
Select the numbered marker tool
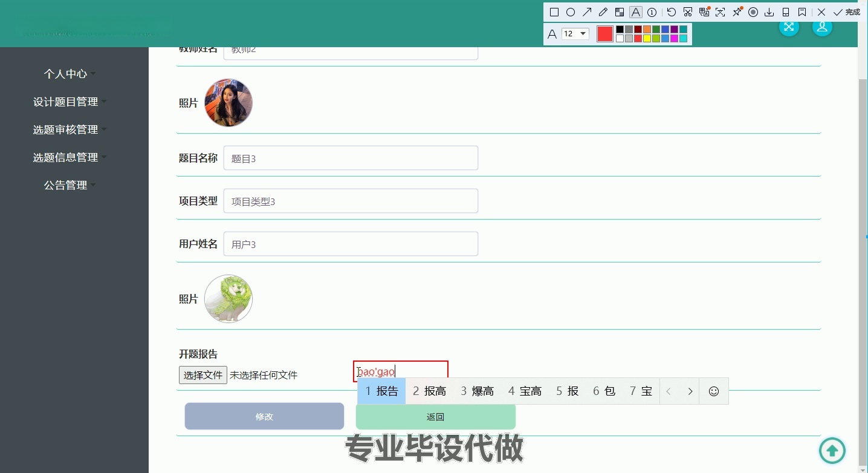click(652, 12)
